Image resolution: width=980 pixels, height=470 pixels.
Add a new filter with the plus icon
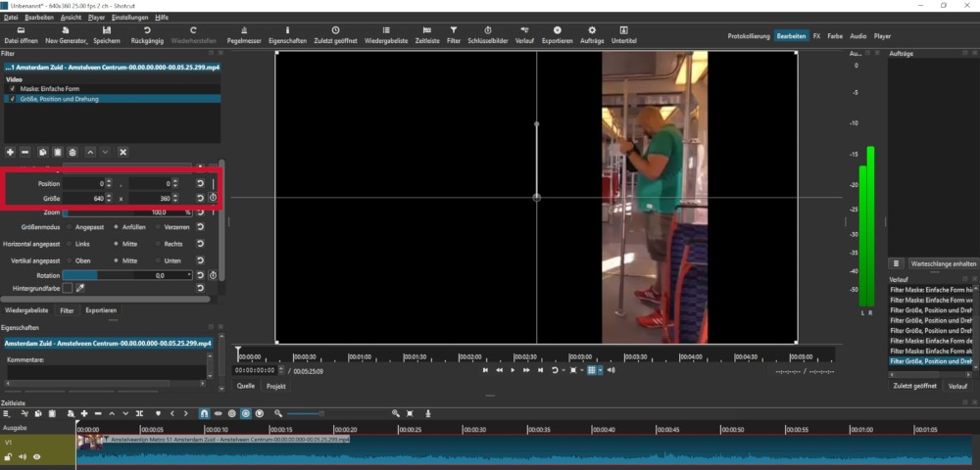point(10,152)
